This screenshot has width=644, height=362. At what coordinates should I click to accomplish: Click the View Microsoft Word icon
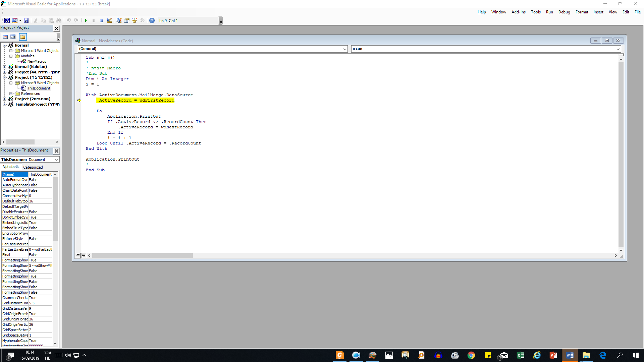tap(7, 20)
